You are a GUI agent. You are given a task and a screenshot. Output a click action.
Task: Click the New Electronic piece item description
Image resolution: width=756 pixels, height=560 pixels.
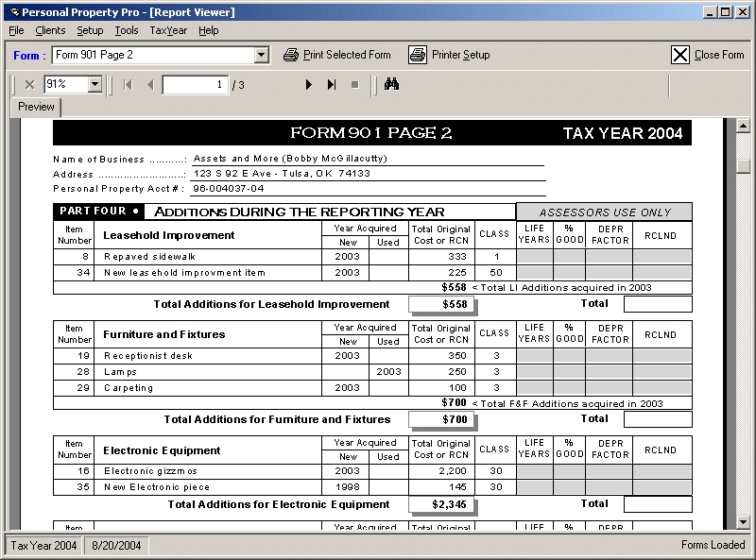[x=157, y=487]
